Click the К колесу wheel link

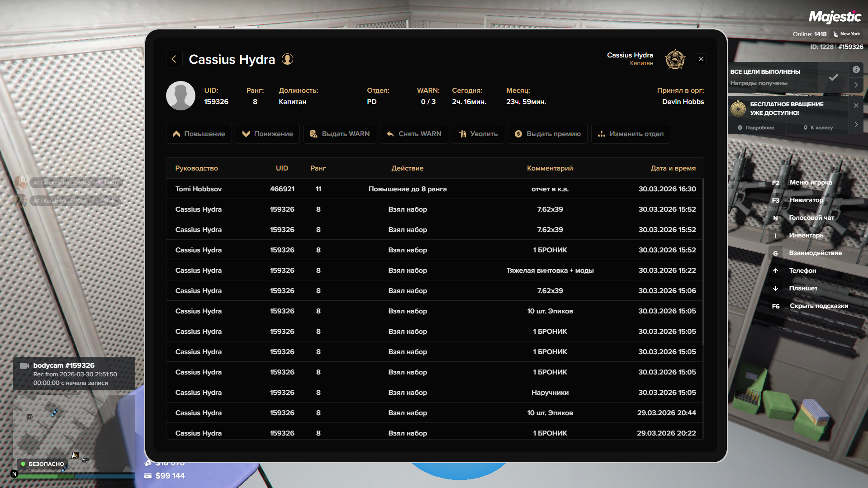[x=818, y=128]
